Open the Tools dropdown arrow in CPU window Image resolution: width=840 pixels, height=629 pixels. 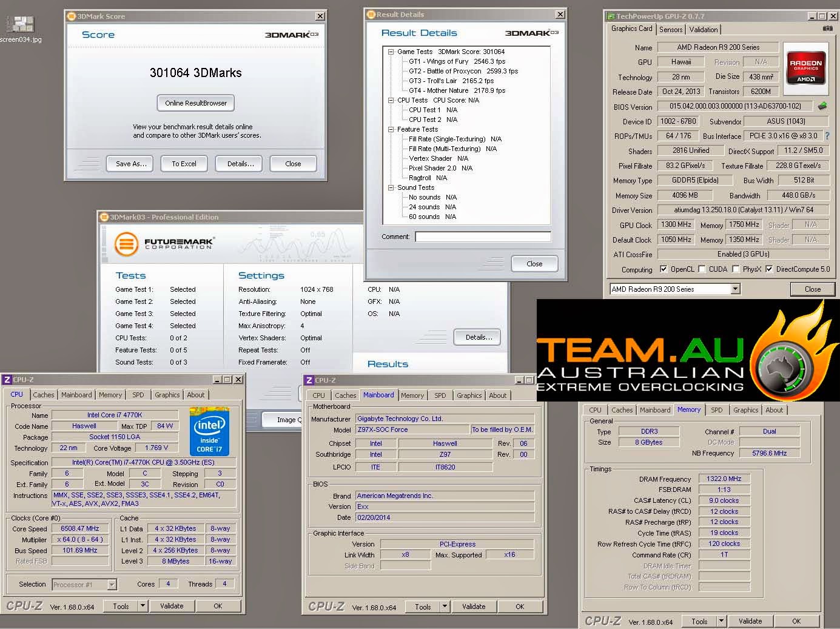click(143, 606)
